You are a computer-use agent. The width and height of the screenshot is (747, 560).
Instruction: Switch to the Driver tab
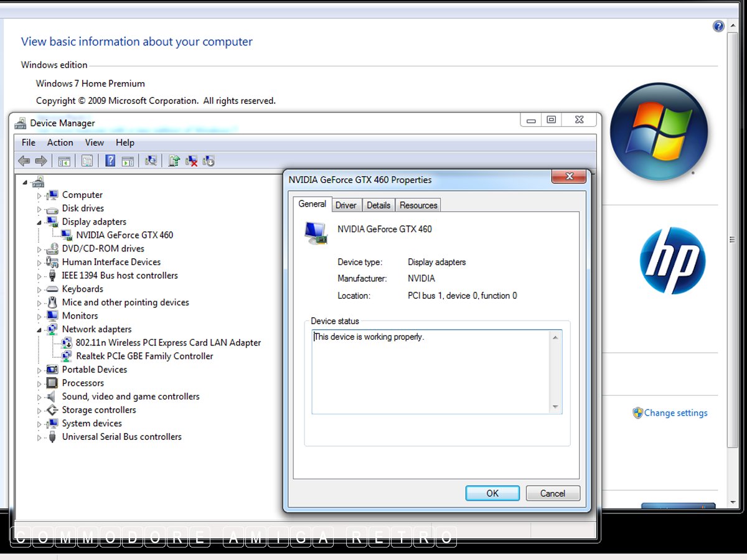345,205
